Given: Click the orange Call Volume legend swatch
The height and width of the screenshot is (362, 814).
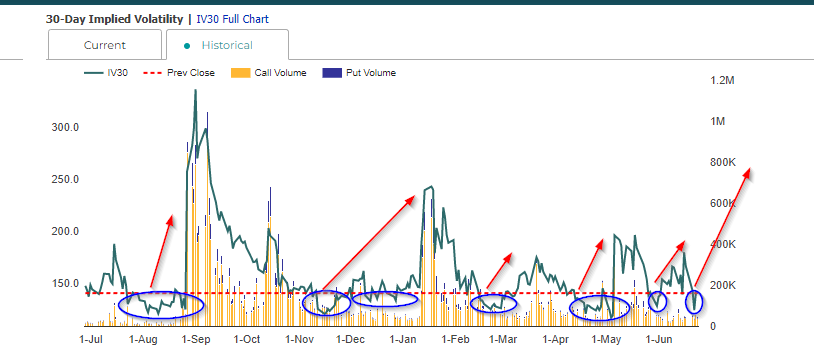Looking at the screenshot, I should tap(240, 73).
